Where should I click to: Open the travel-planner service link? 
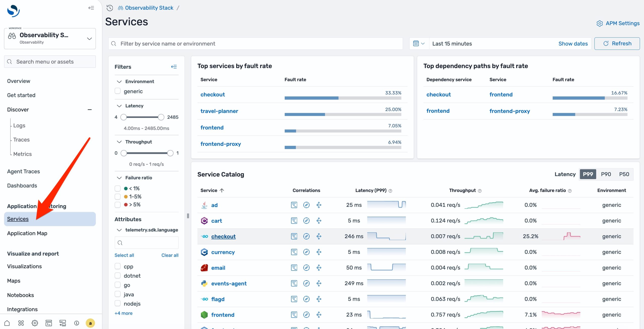[219, 111]
